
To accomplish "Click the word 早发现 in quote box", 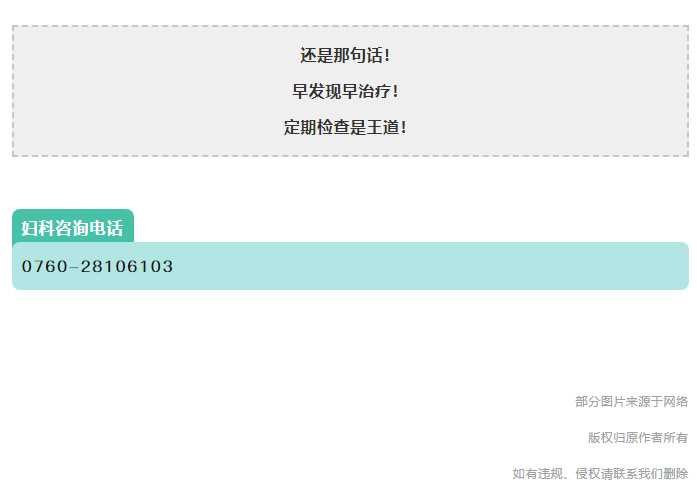I will [317, 92].
